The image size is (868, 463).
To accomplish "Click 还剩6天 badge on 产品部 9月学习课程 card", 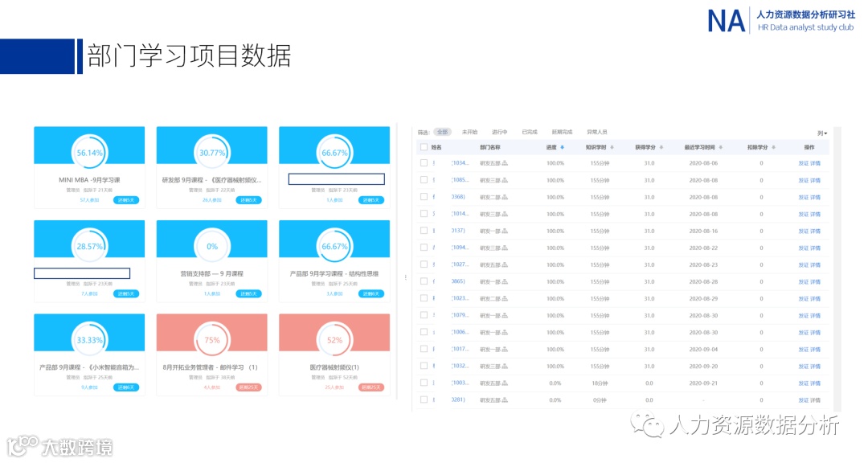I will pyautogui.click(x=371, y=293).
